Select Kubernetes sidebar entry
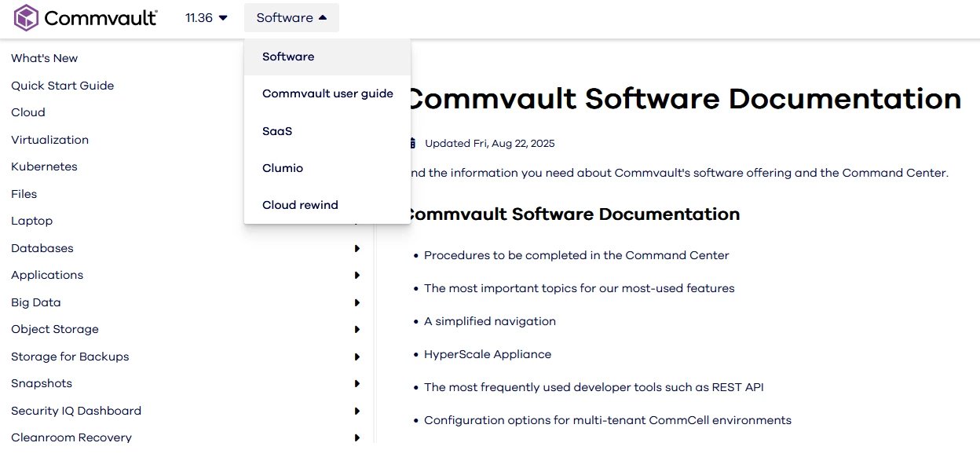Screen dimensions: 980x461 (x=44, y=166)
